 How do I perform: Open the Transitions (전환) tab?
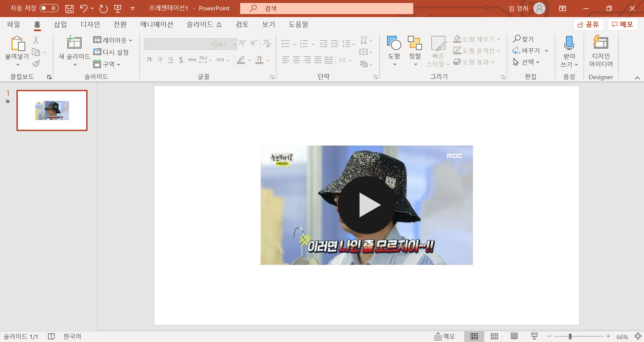pyautogui.click(x=120, y=24)
